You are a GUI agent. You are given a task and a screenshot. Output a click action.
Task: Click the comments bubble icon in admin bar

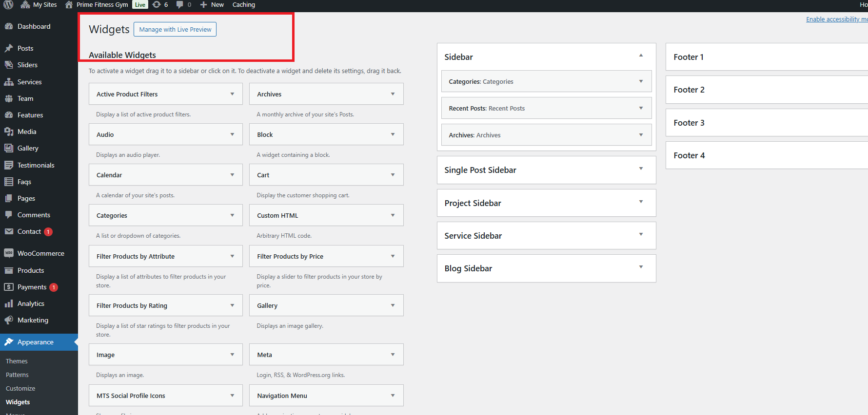pyautogui.click(x=180, y=5)
